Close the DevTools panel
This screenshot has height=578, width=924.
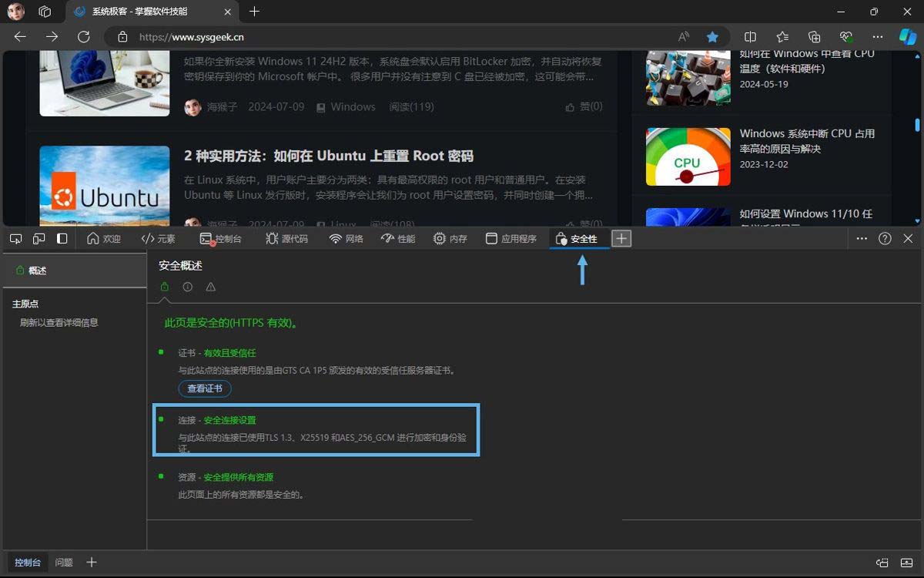908,239
